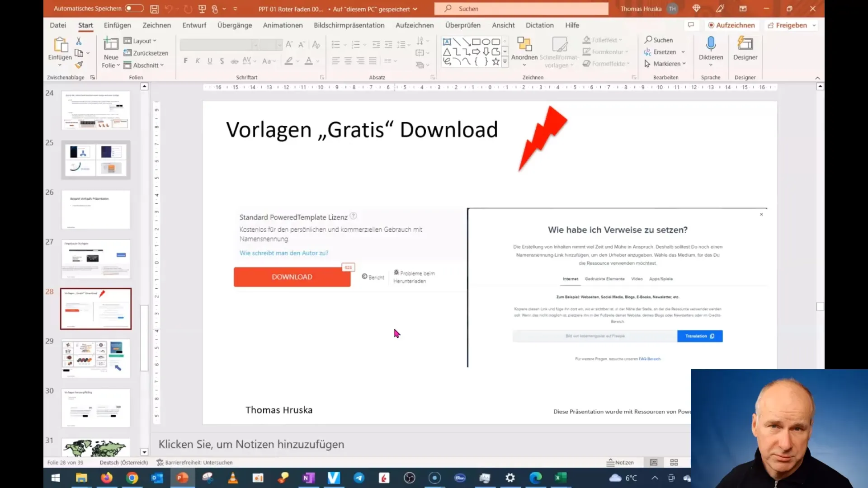This screenshot has width=868, height=488.
Task: Open Excel from the Windows taskbar
Action: tap(561, 478)
